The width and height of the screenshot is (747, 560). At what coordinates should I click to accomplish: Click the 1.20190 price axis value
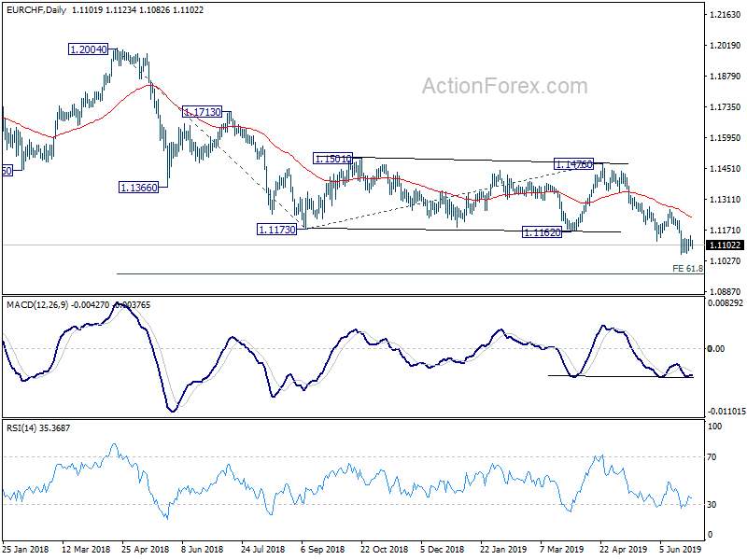[726, 45]
